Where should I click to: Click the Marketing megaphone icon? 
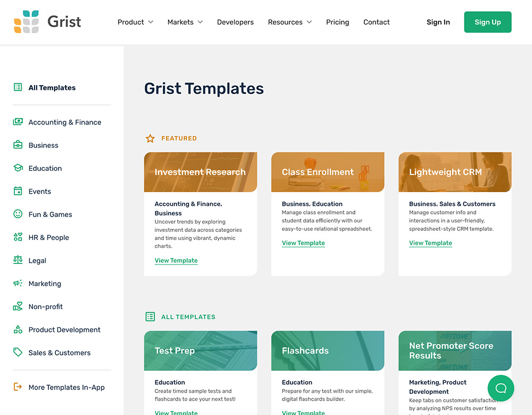click(18, 283)
